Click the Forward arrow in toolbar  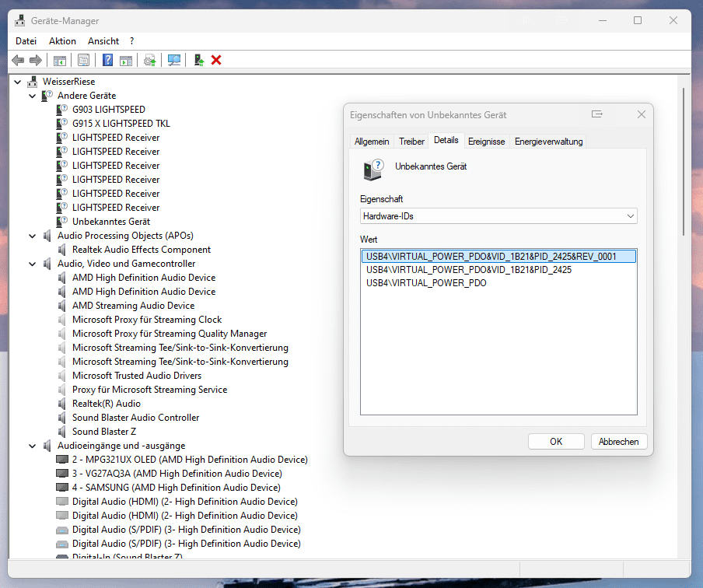click(x=36, y=60)
